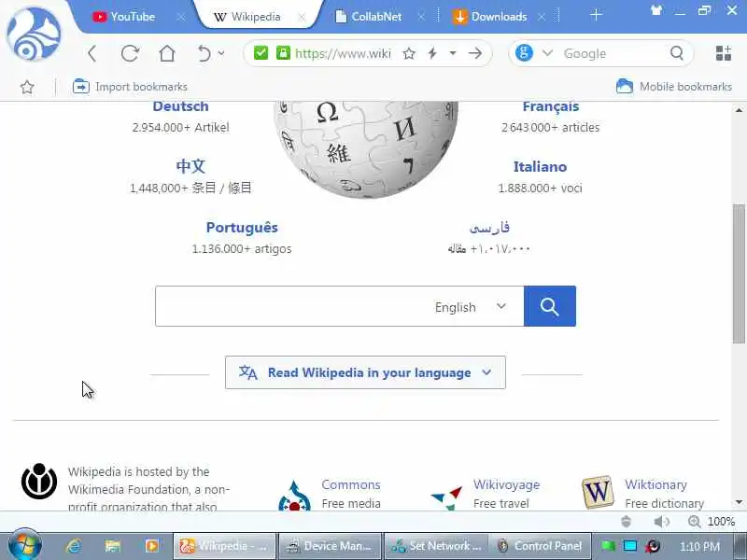747x560 pixels.
Task: Click the green checkmark site safety icon
Action: coord(261,53)
